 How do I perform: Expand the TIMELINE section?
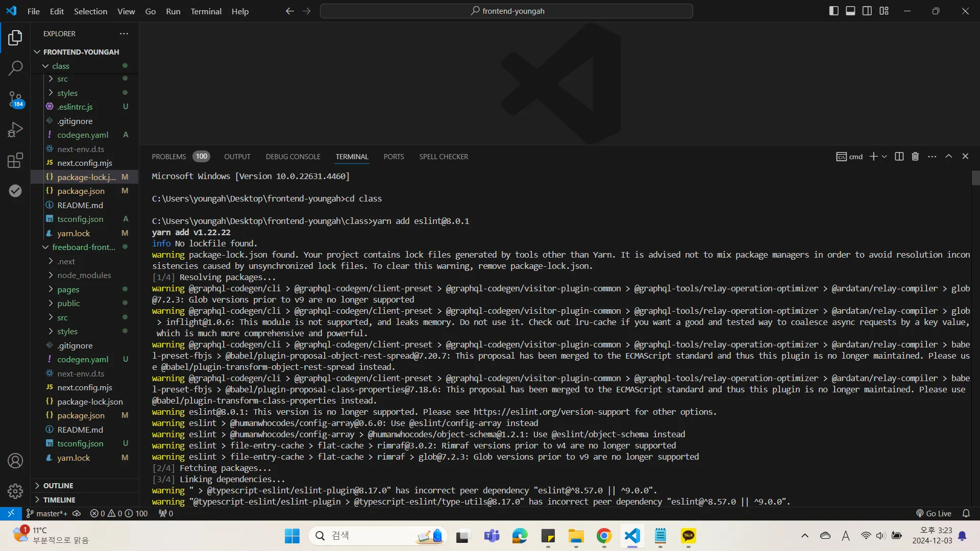[x=84, y=500]
